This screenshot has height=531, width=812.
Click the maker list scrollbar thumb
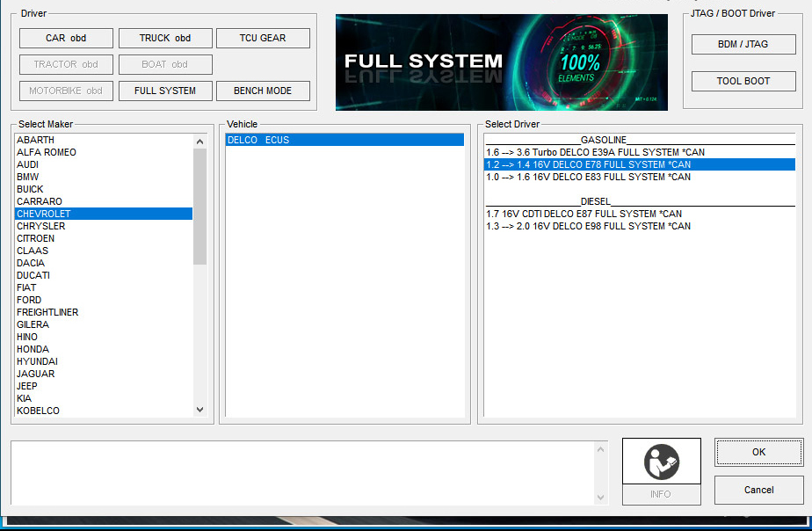pyautogui.click(x=199, y=207)
